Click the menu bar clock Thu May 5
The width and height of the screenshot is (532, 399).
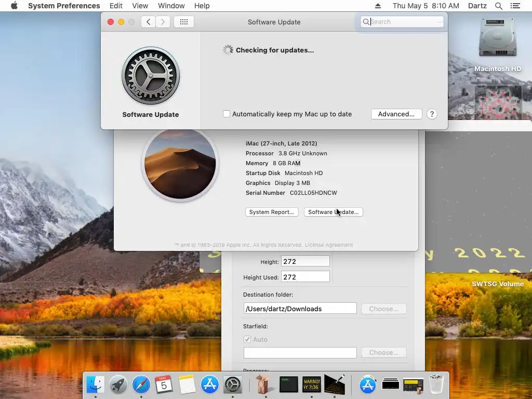tap(426, 6)
